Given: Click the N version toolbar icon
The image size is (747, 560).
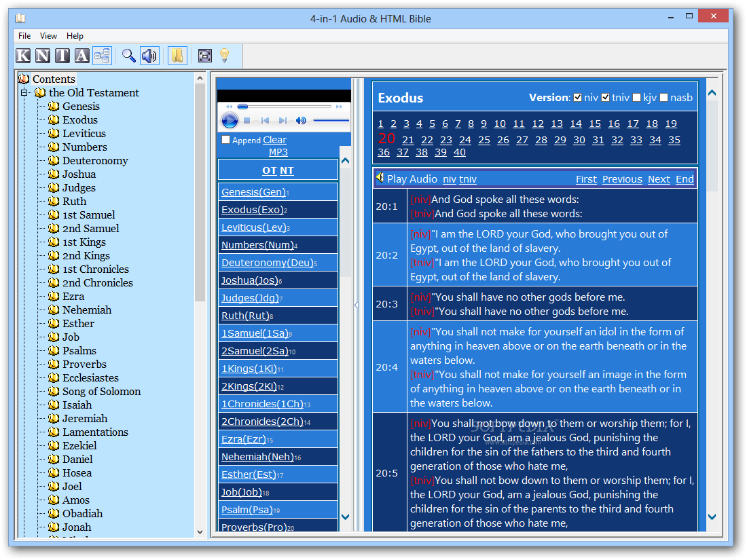Looking at the screenshot, I should 43,56.
